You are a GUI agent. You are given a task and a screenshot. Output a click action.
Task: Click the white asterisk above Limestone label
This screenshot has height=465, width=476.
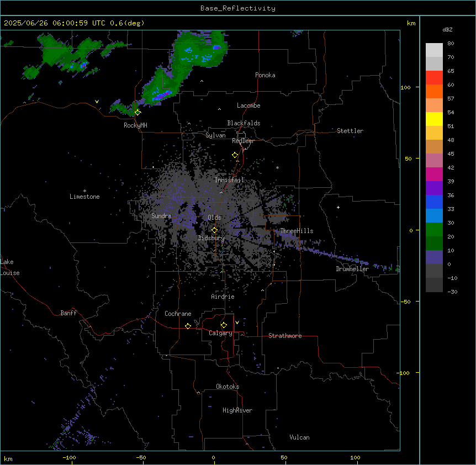84,191
